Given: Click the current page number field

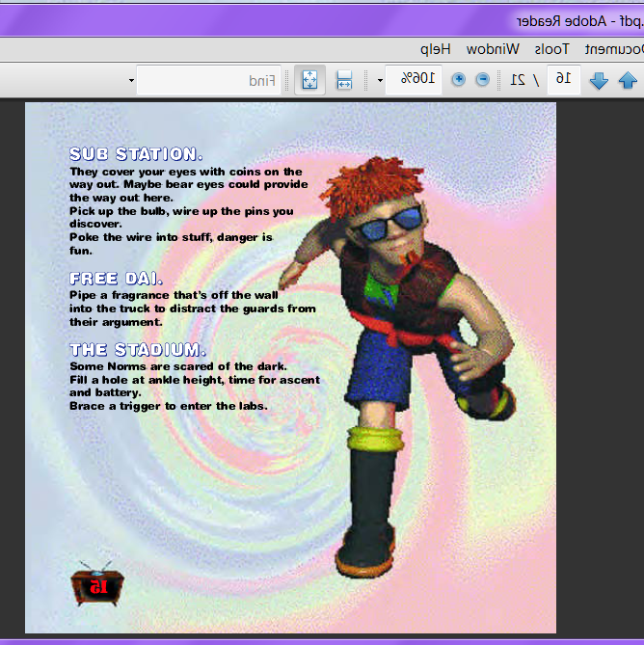Looking at the screenshot, I should [x=563, y=79].
